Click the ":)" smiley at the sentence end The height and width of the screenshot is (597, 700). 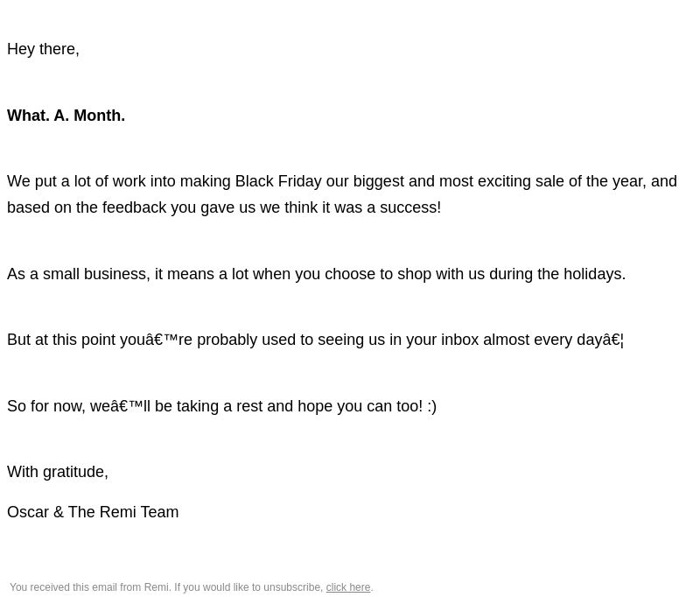pyautogui.click(x=431, y=406)
